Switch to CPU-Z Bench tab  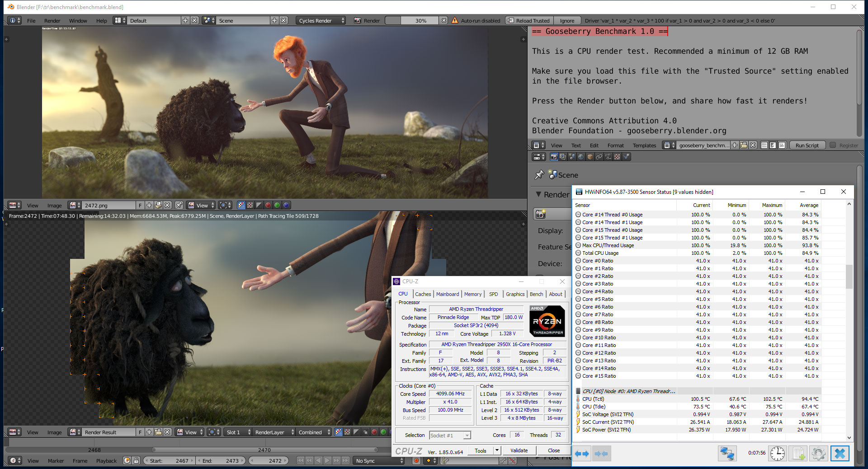point(537,294)
